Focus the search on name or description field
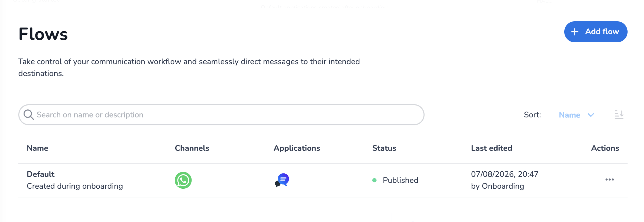 tap(221, 115)
